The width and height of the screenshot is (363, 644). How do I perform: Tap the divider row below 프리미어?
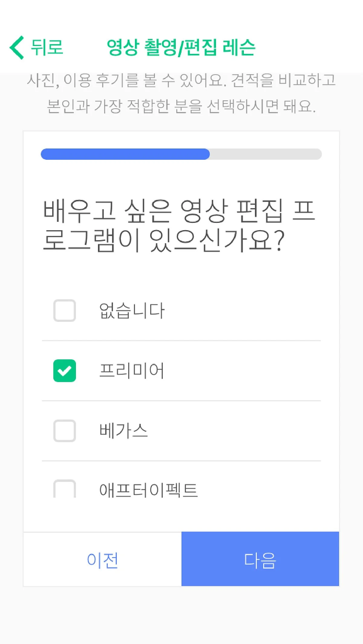(181, 401)
